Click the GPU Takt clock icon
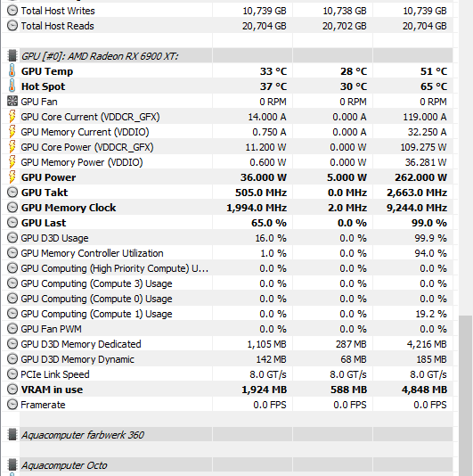 pos(12,193)
